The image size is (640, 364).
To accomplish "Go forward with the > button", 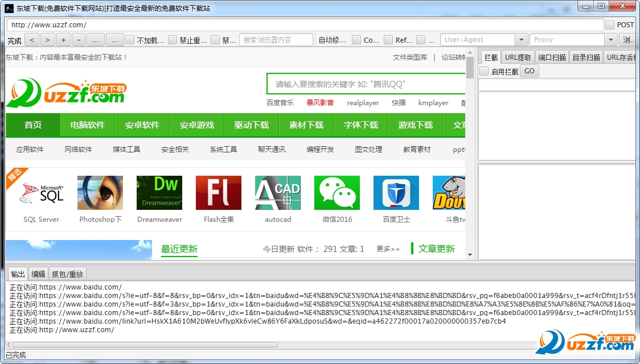I will (x=48, y=40).
